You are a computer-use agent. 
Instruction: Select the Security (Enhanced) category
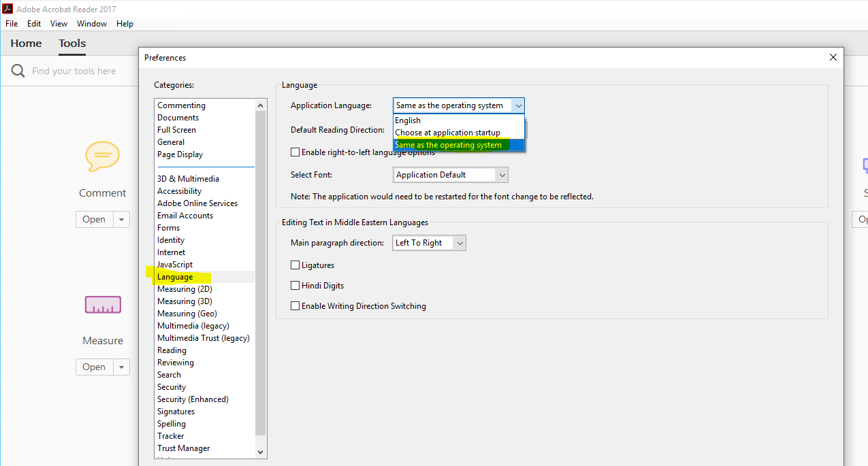(x=193, y=399)
